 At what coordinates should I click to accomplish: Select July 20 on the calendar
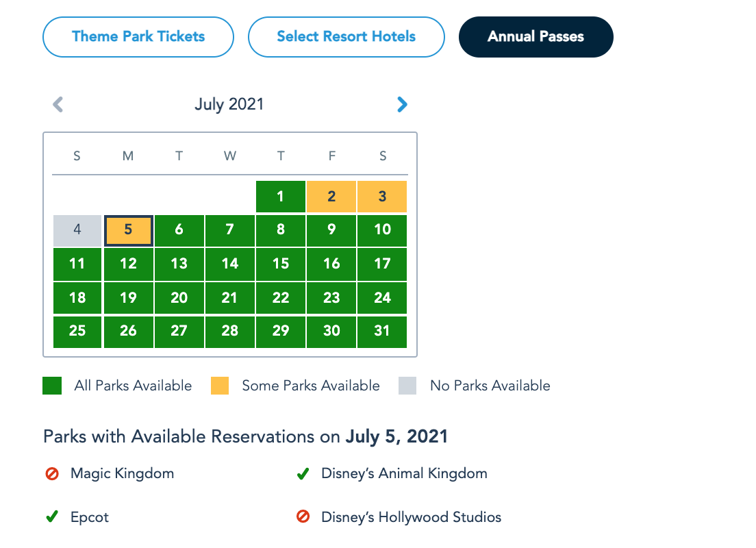point(179,297)
